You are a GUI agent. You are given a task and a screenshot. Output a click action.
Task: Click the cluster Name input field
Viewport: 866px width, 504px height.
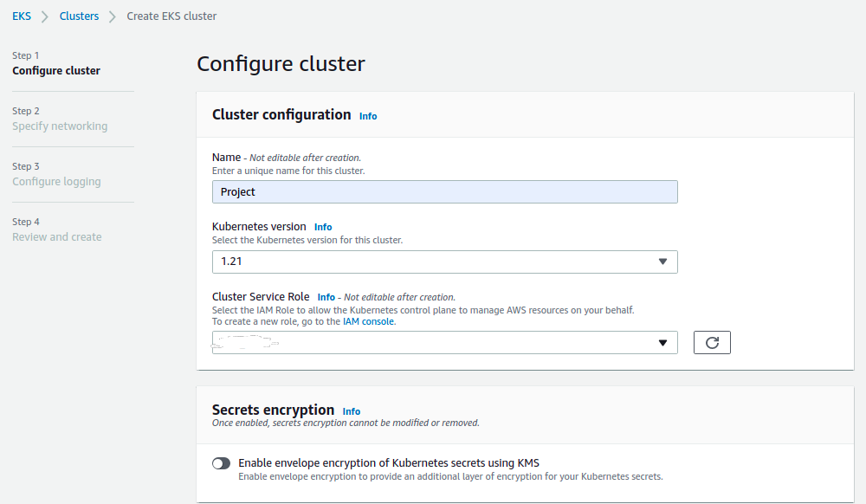444,191
